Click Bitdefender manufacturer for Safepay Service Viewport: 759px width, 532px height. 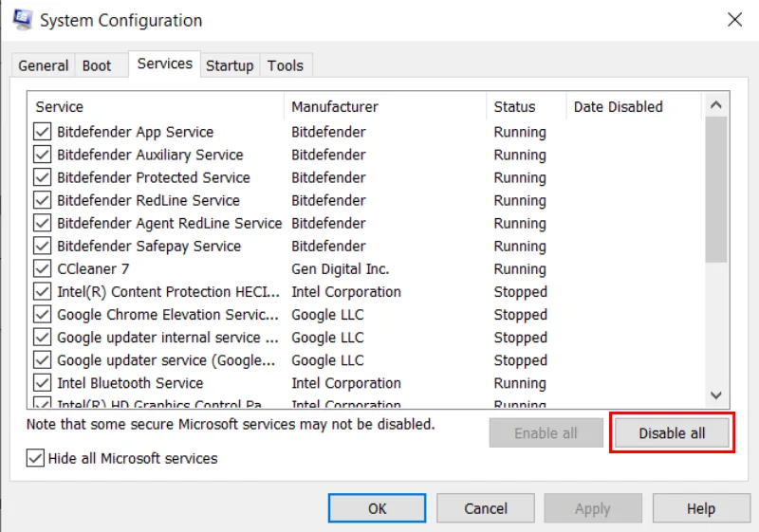click(328, 247)
